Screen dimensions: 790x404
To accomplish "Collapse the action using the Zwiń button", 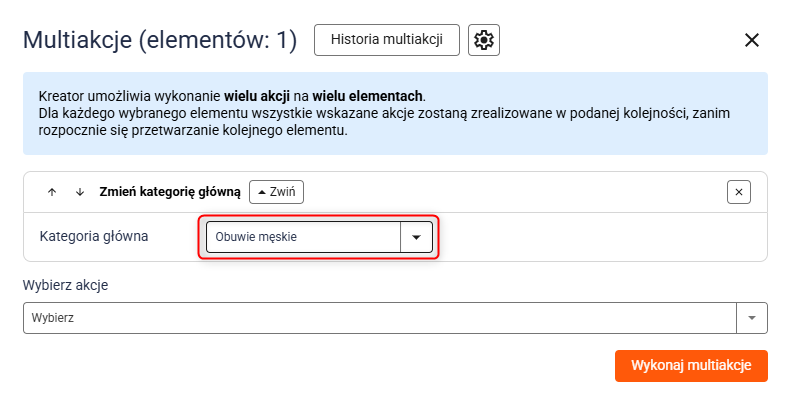I will pyautogui.click(x=276, y=192).
